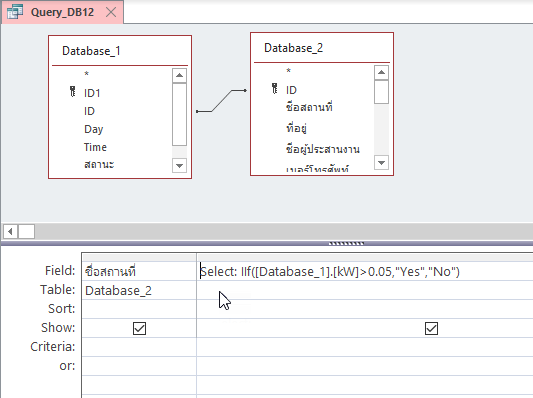This screenshot has height=398, width=533.
Task: Click the query icon on Query_DB12 tab
Action: coord(15,12)
